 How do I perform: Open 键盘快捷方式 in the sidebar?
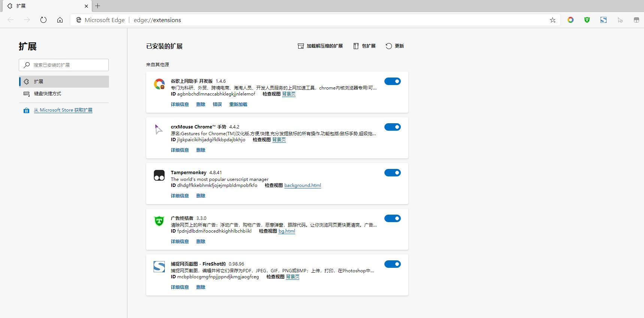64,94
